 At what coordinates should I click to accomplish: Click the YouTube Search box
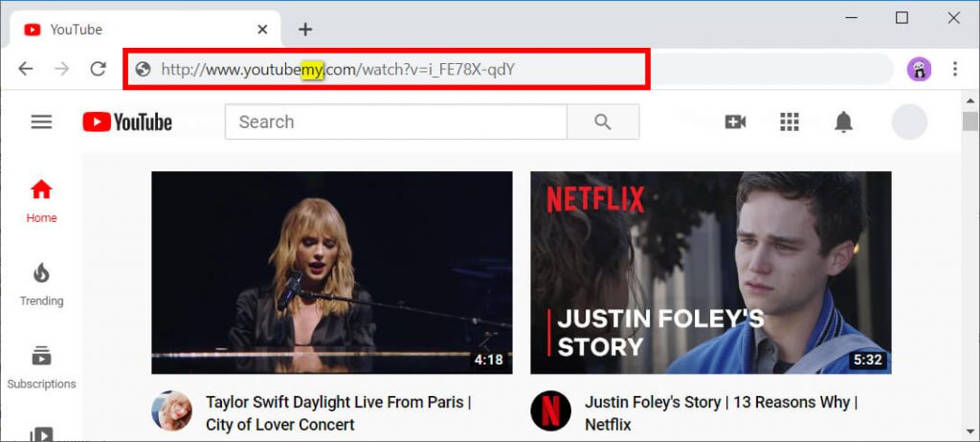pyautogui.click(x=395, y=122)
